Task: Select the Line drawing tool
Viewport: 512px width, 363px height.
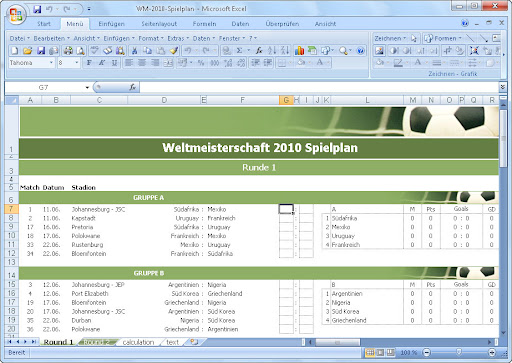Action: [470, 38]
